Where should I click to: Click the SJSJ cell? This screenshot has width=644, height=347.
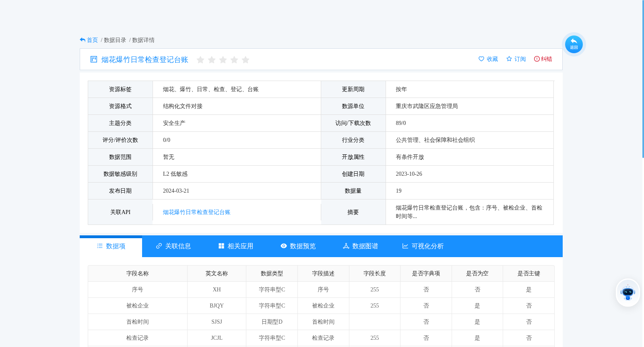click(x=217, y=322)
